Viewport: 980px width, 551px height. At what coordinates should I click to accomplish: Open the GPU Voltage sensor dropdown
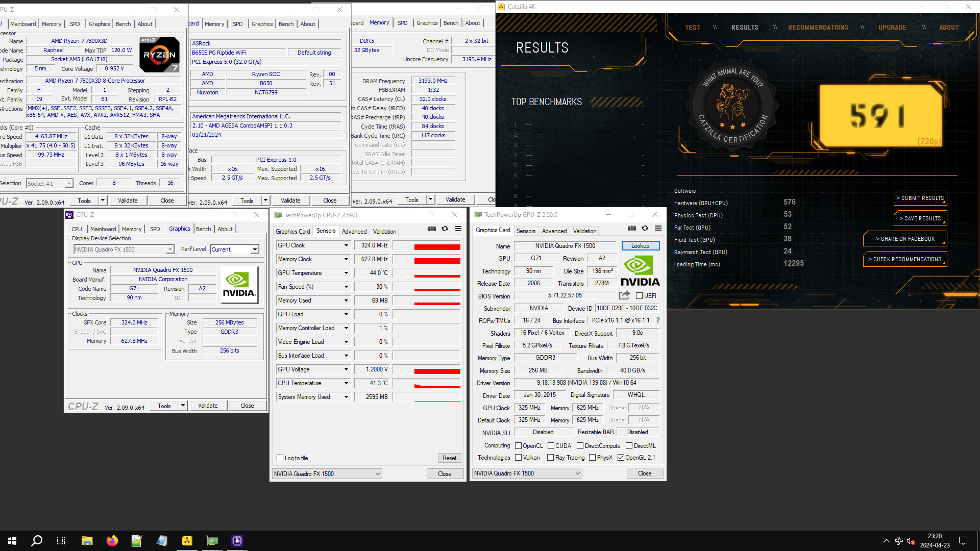[346, 369]
